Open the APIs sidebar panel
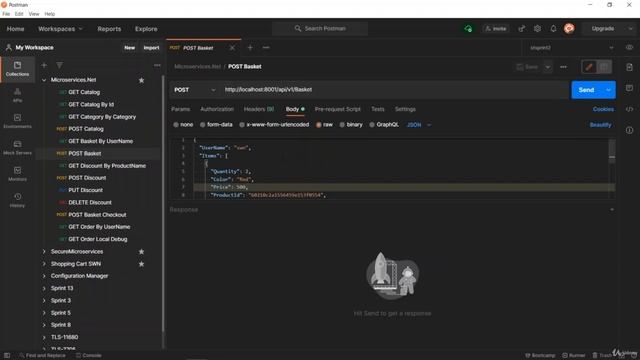Screen dimensions: 640x360 tap(17, 95)
